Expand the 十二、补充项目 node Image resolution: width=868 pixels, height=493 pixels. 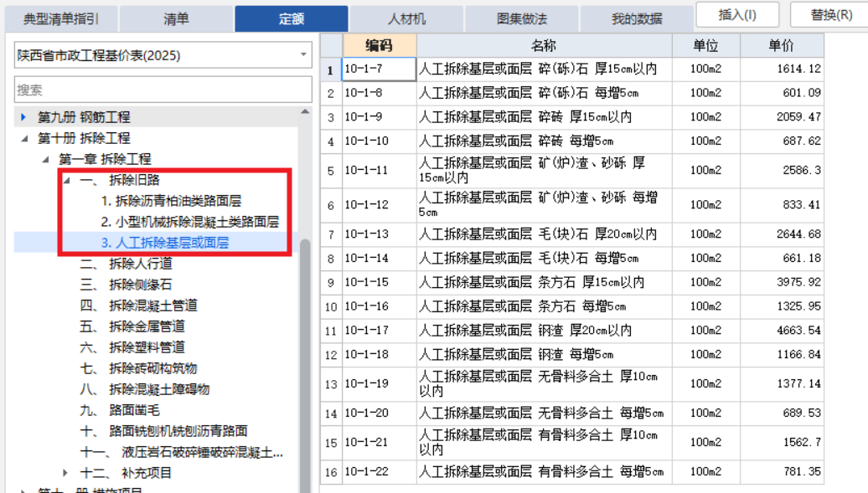tap(67, 470)
